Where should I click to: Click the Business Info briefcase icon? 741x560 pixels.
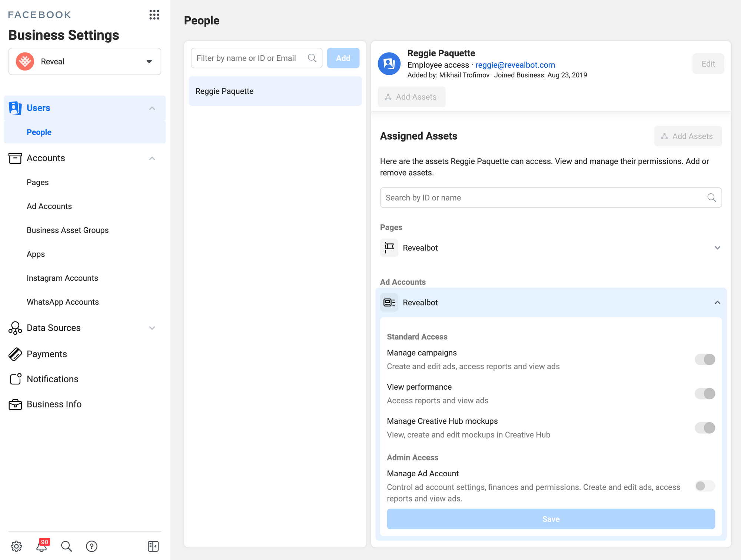[x=15, y=404]
